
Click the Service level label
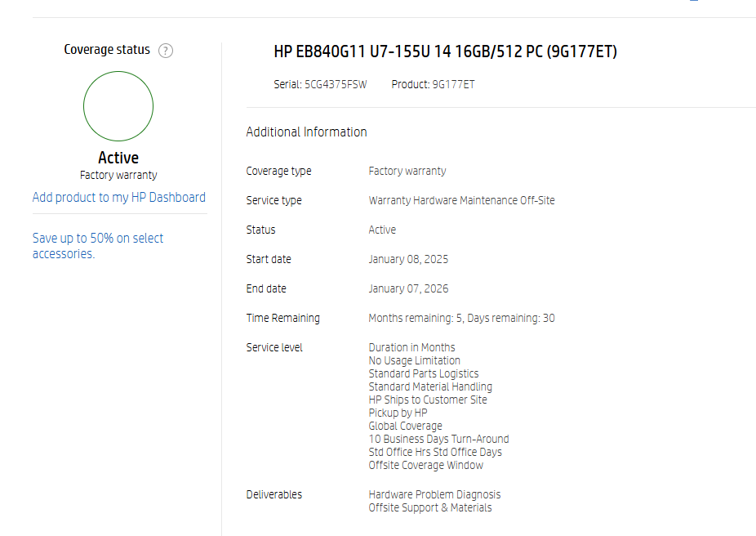tap(274, 347)
